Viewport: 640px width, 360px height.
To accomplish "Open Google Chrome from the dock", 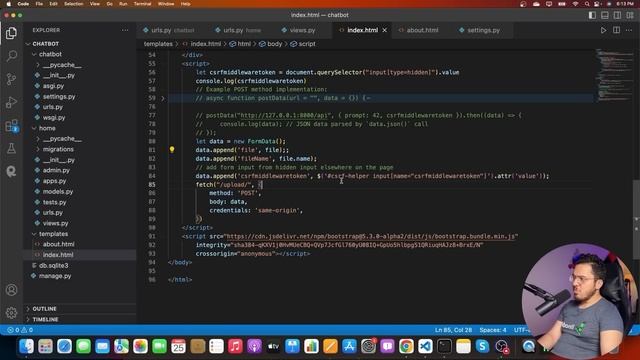I will [x=406, y=347].
